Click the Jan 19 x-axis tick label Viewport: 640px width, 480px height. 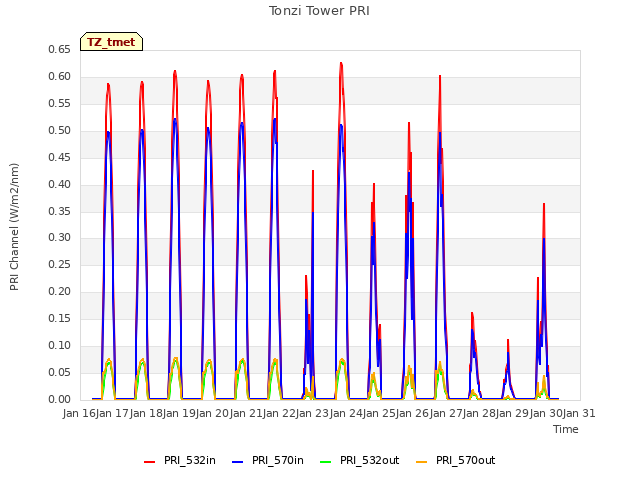click(x=179, y=413)
